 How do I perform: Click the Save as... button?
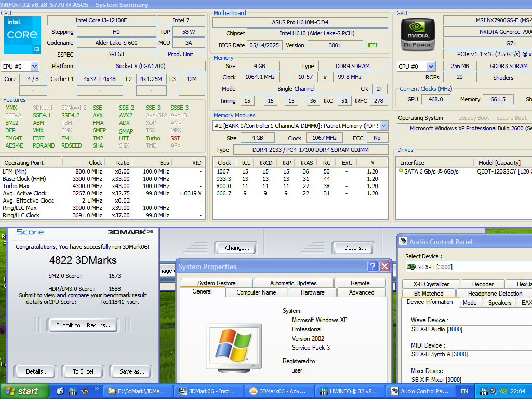tap(131, 371)
